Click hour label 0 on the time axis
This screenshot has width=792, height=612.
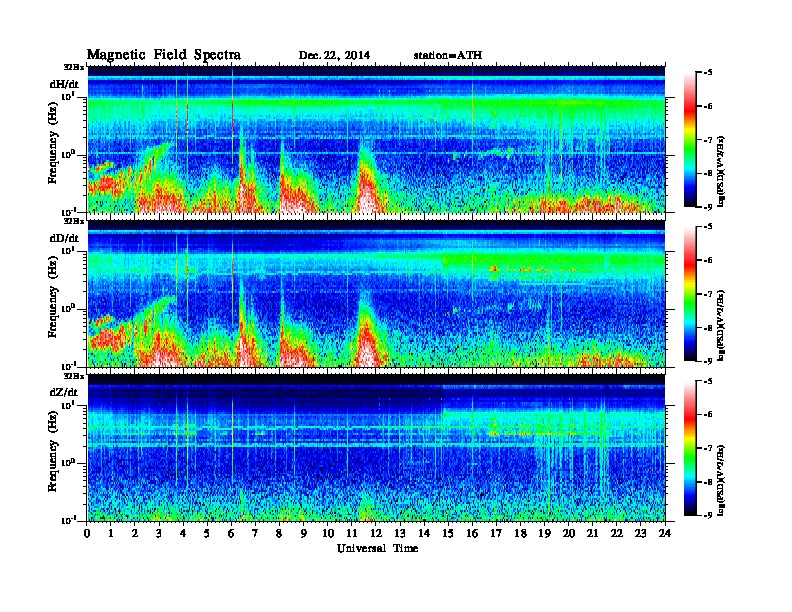tap(87, 533)
